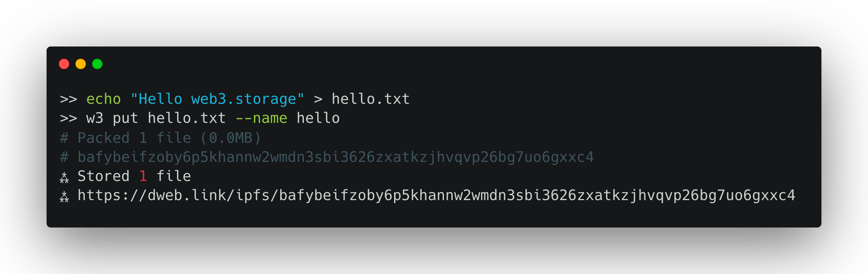Click the "hello" argument after --name

(318, 119)
